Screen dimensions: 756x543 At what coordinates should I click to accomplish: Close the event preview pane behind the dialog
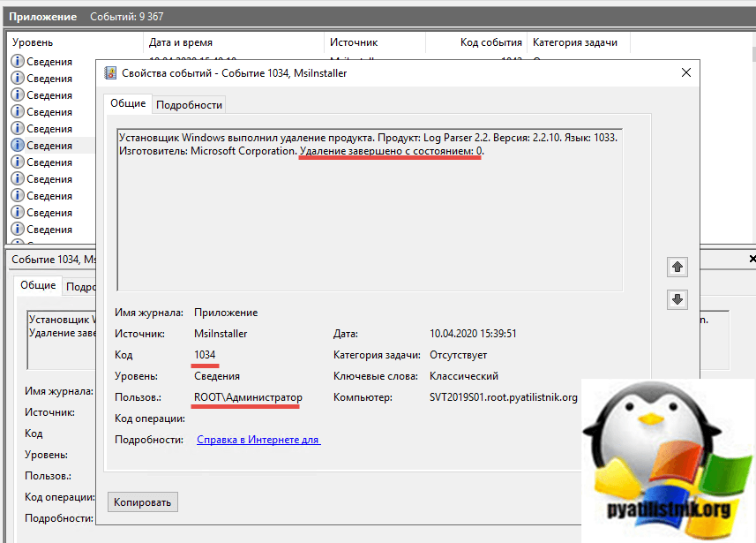[x=752, y=259]
